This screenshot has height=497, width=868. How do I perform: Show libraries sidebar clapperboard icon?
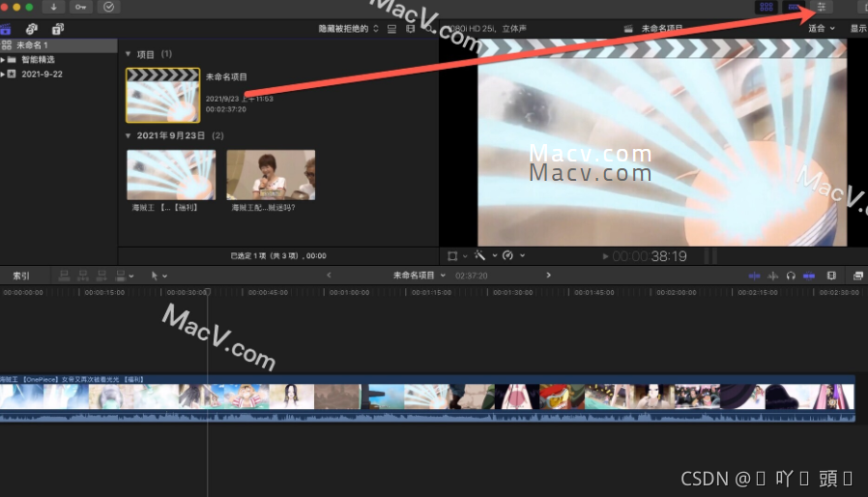pyautogui.click(x=6, y=29)
